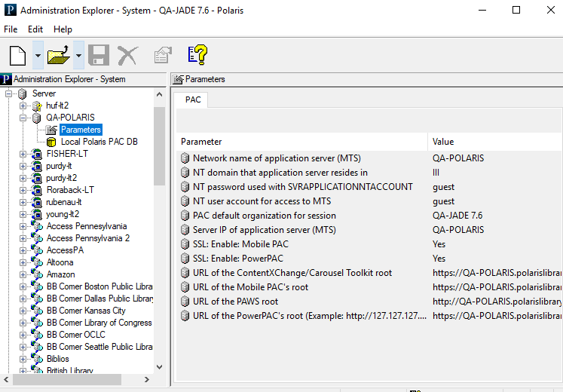Select the PAC tab
The width and height of the screenshot is (563, 392).
tap(193, 100)
